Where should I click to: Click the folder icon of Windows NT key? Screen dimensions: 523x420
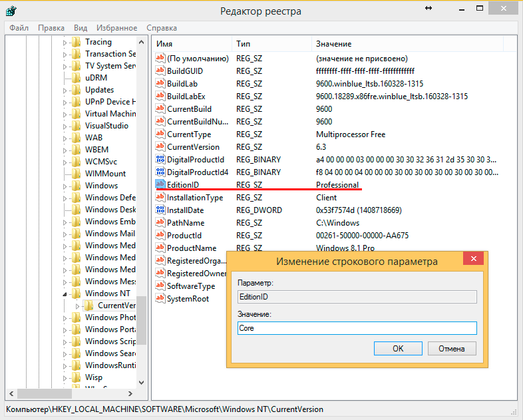click(77, 294)
